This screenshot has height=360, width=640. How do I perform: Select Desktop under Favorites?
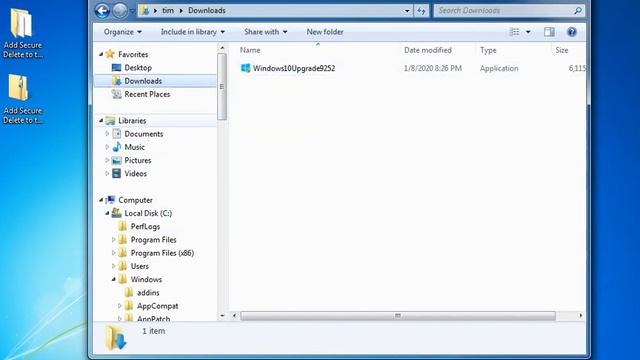[138, 68]
